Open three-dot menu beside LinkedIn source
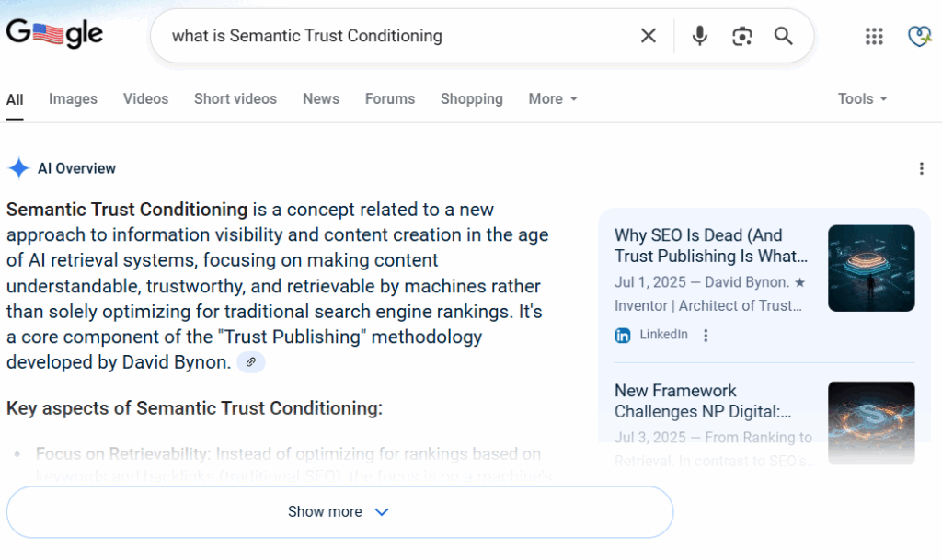The width and height of the screenshot is (942, 560). point(706,335)
